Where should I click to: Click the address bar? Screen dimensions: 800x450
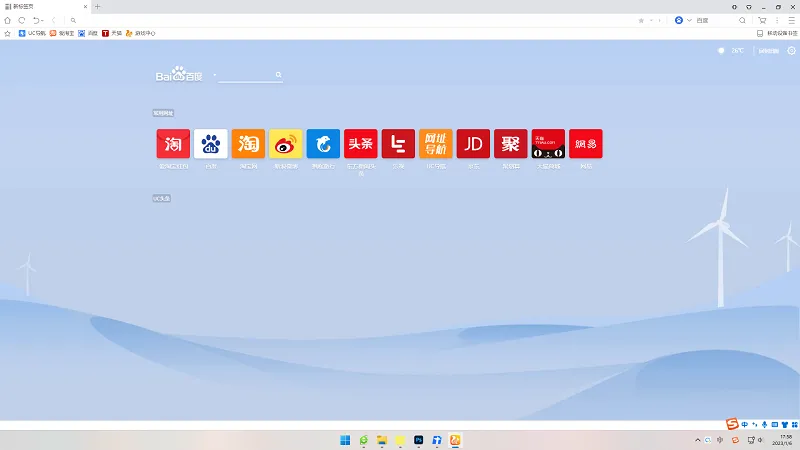(x=352, y=20)
